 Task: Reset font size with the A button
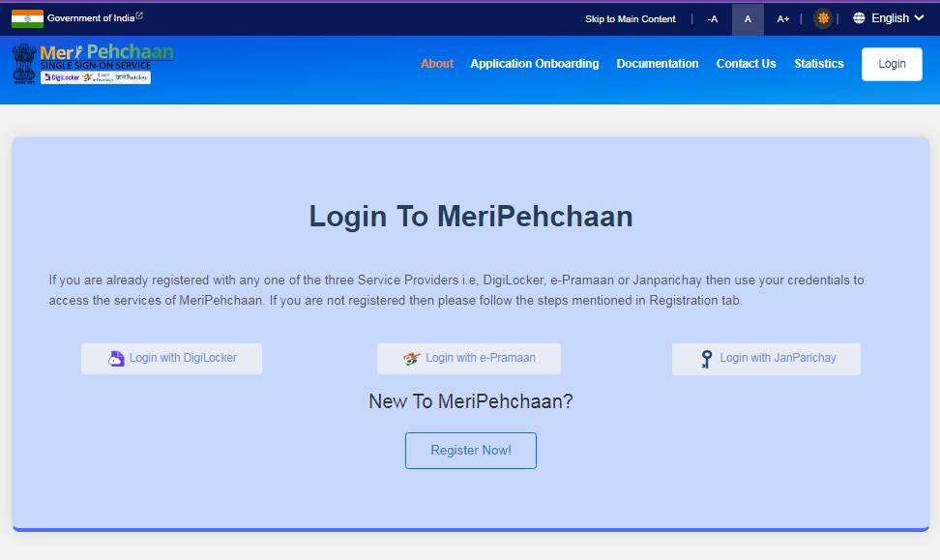pos(748,19)
